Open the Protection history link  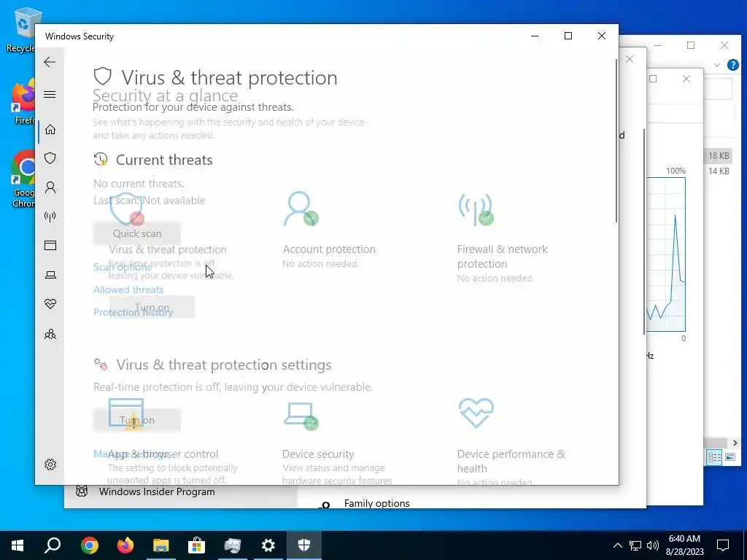tap(133, 312)
